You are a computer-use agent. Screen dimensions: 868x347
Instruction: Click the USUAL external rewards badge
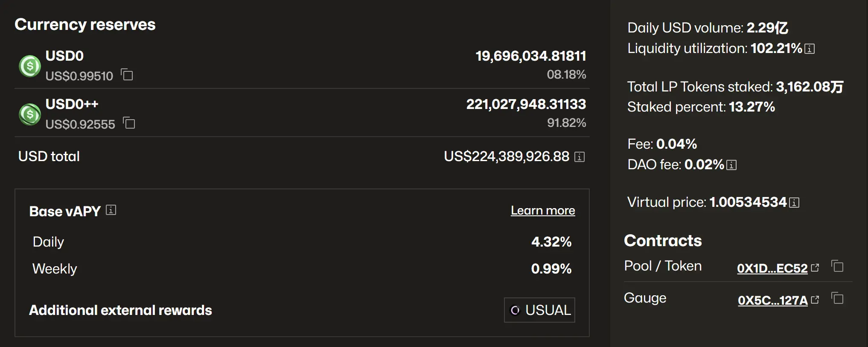[x=539, y=310]
